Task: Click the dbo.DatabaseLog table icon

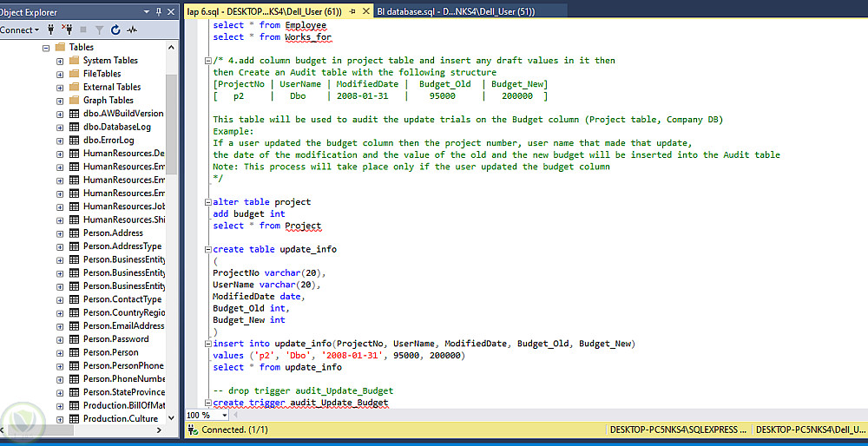Action: tap(74, 127)
